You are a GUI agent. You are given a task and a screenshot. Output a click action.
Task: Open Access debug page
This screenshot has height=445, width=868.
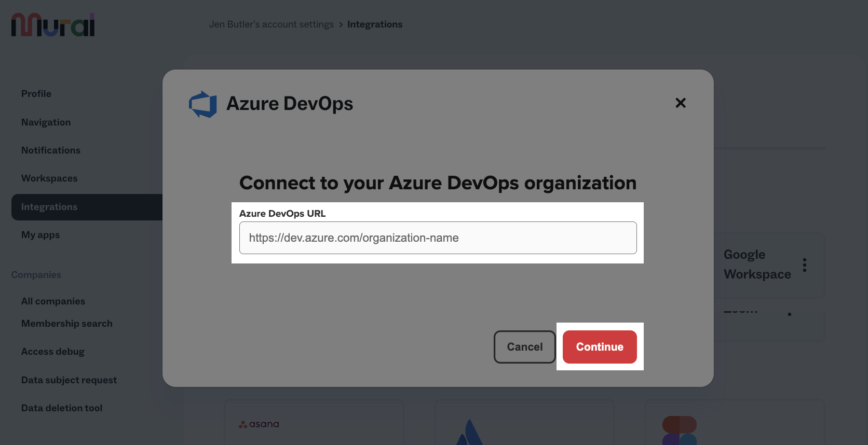coord(53,352)
